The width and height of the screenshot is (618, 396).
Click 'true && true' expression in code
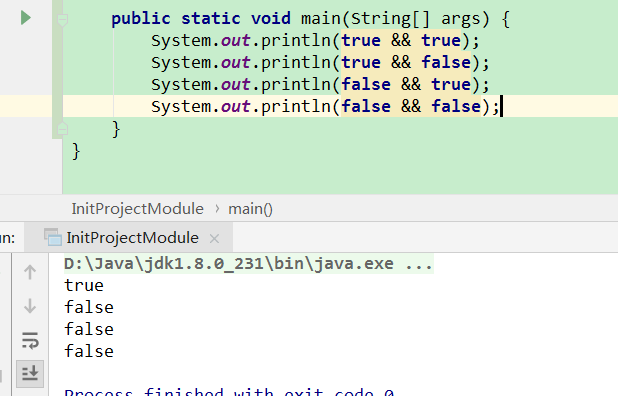tap(401, 40)
